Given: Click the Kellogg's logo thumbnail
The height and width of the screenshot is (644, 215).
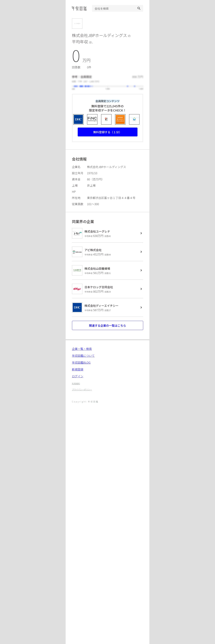Looking at the screenshot, I should point(77,289).
